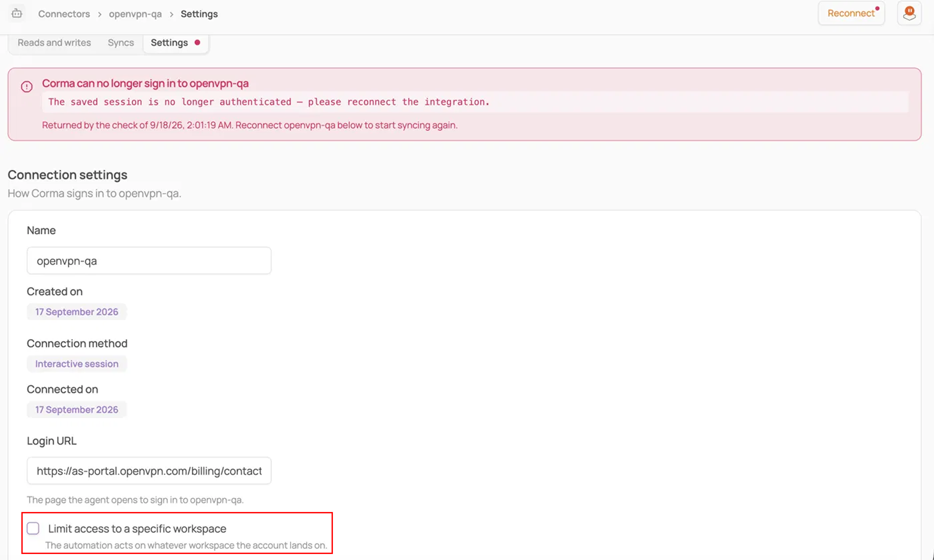The image size is (934, 560).
Task: Click 'How Corma signs in to openvpn-qa' subtitle
Action: pyautogui.click(x=94, y=193)
